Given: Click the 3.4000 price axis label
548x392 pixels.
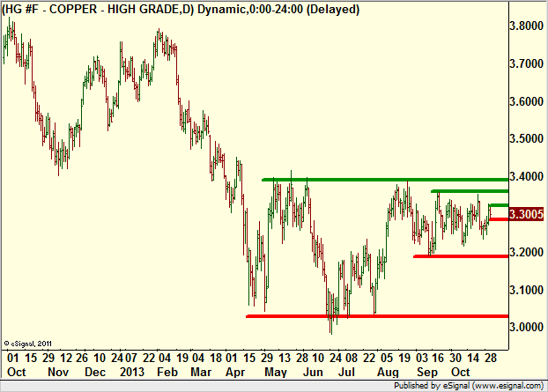Looking at the screenshot, I should (x=527, y=176).
